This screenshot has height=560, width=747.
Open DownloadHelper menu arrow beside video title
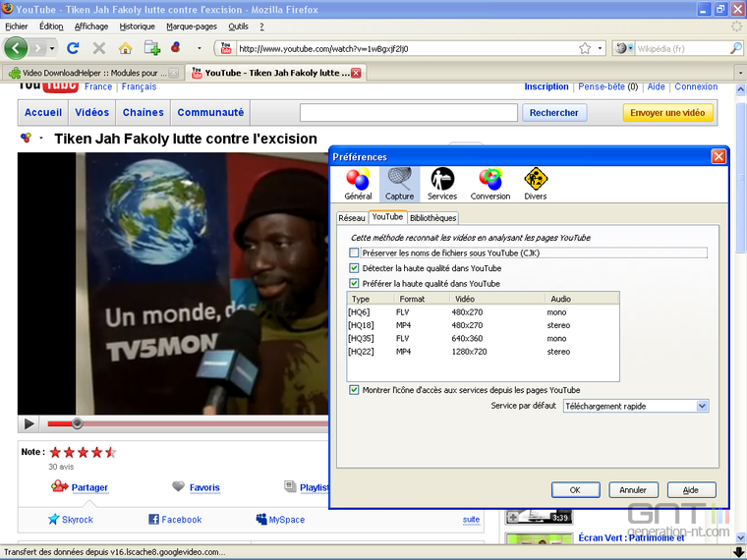click(41, 139)
